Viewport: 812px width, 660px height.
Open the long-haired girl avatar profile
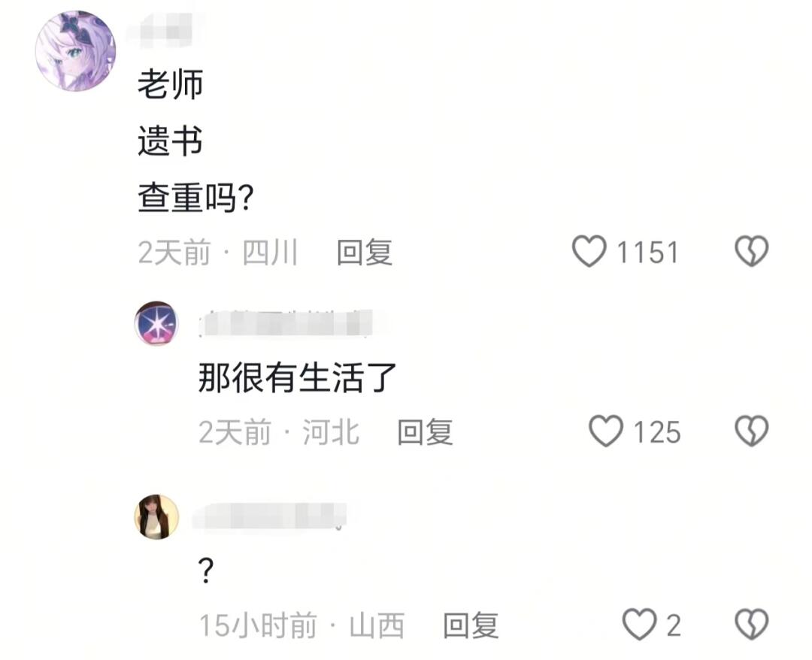point(157,516)
